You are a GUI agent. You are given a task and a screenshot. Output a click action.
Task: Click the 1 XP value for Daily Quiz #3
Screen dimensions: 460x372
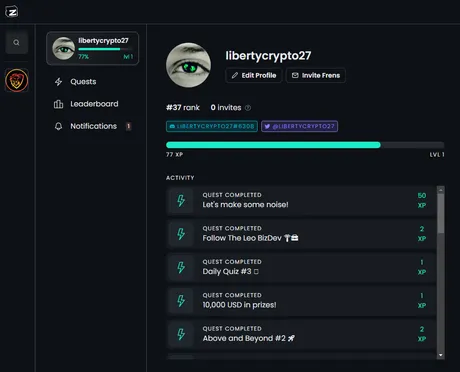[422, 267]
